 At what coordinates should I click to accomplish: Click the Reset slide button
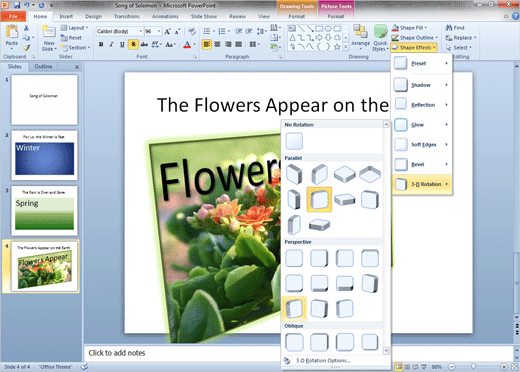(71, 38)
